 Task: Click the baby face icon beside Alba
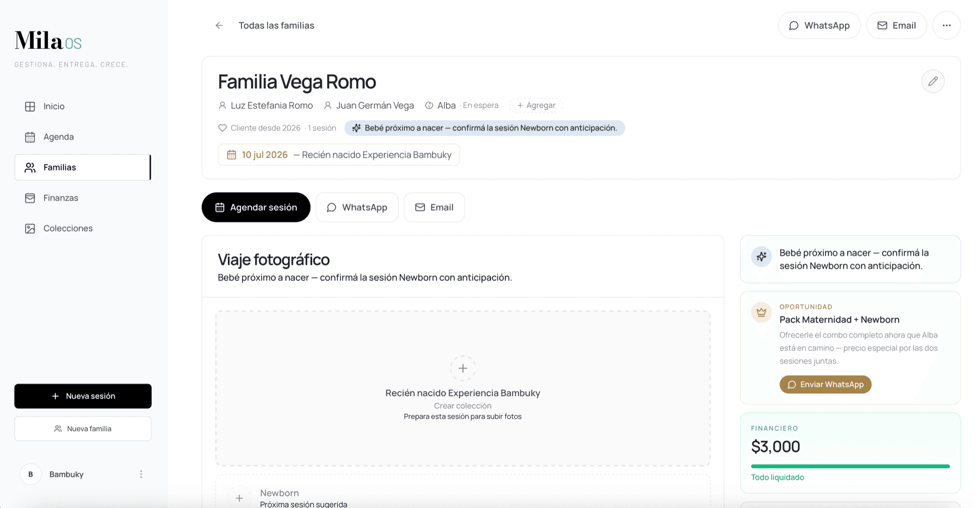tap(429, 106)
